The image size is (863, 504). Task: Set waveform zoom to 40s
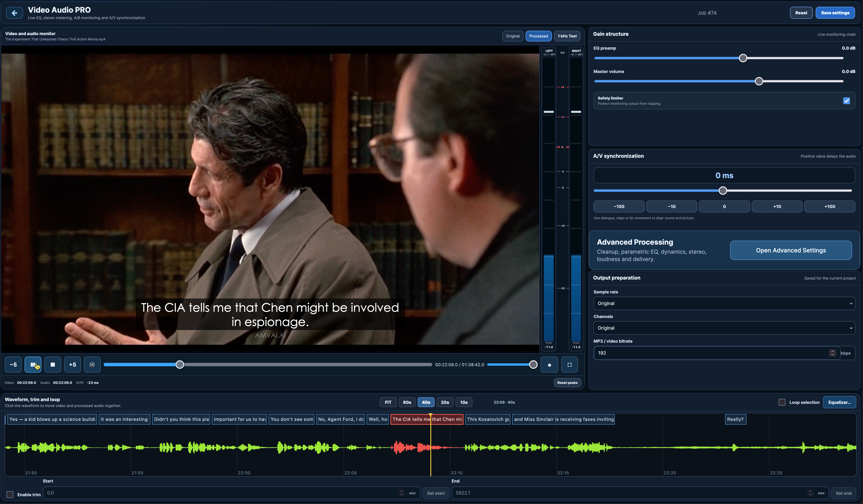pos(426,402)
